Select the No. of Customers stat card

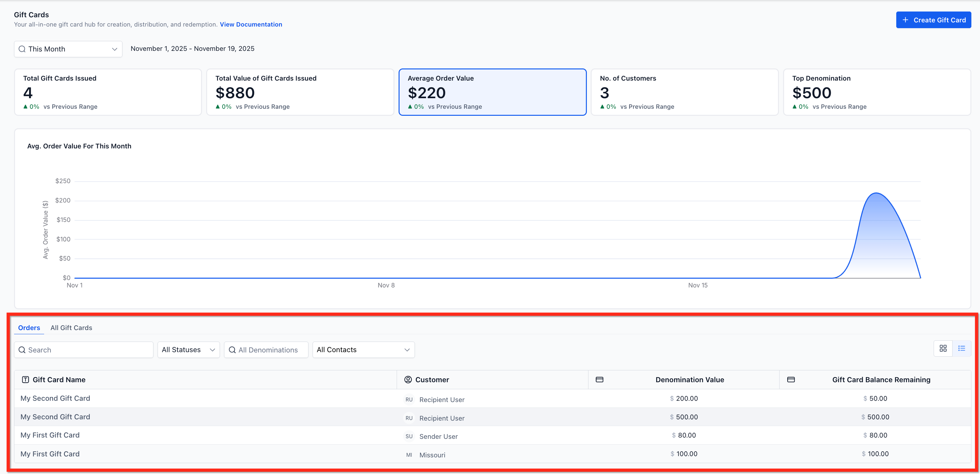pos(684,92)
